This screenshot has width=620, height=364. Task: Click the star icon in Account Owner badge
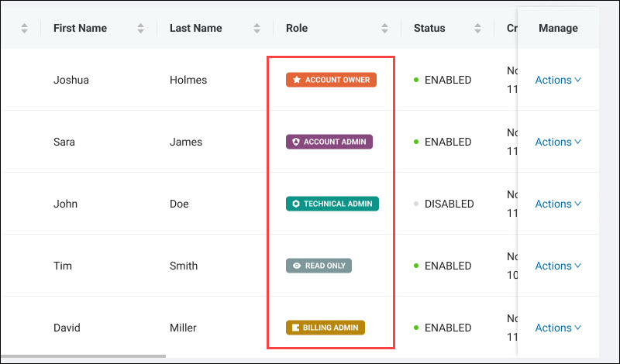click(296, 80)
